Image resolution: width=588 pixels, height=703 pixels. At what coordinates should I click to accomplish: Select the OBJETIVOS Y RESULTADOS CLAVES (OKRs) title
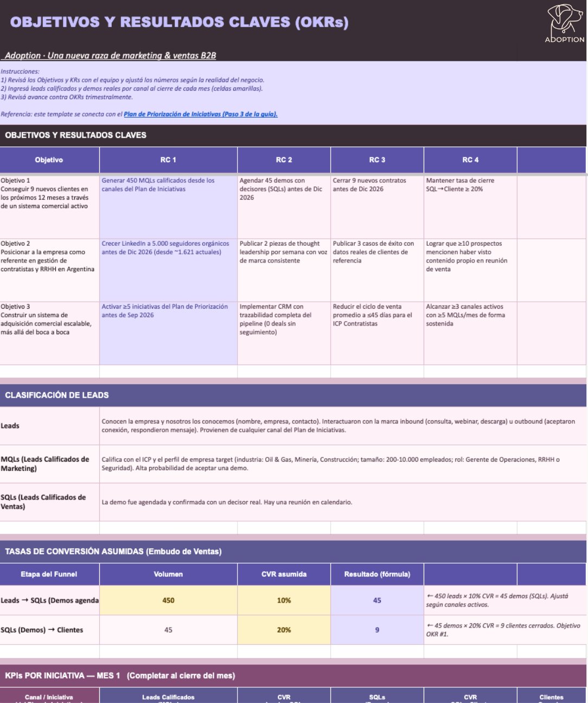pyautogui.click(x=180, y=22)
